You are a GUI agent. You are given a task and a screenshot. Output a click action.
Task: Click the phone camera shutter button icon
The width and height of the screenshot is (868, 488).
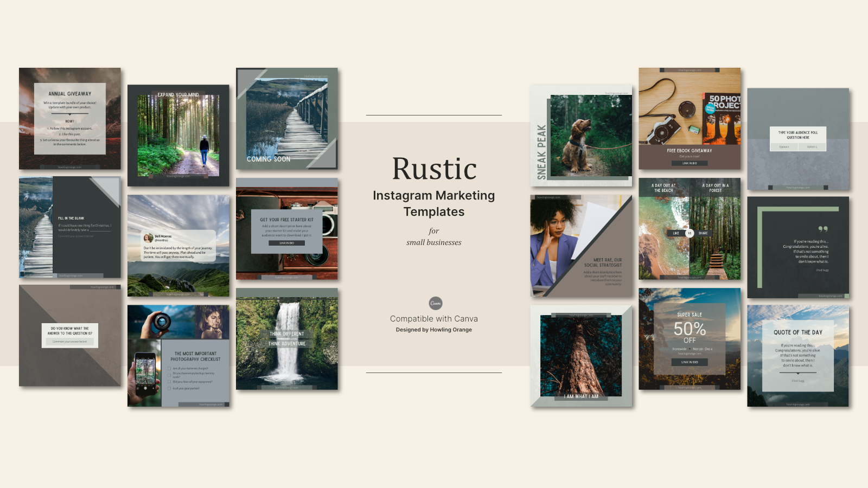tap(145, 389)
